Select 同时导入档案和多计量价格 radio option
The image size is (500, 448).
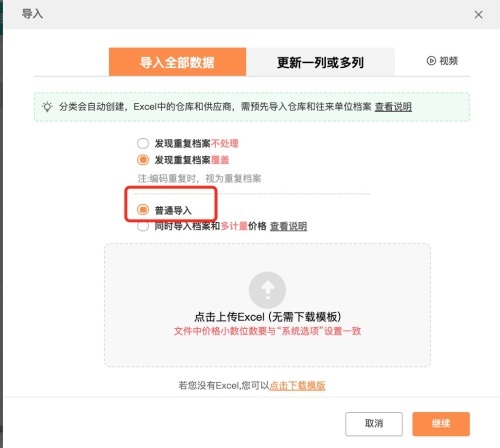pos(143,226)
